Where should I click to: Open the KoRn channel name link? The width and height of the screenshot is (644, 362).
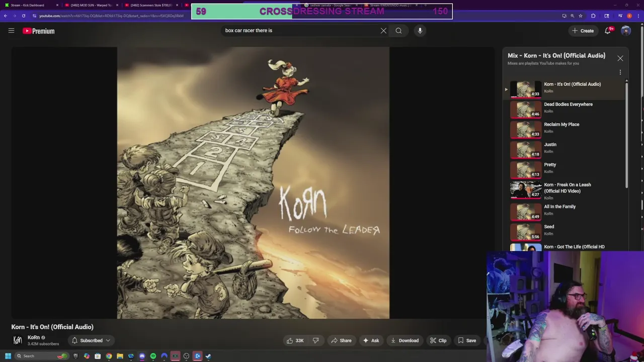pyautogui.click(x=34, y=337)
